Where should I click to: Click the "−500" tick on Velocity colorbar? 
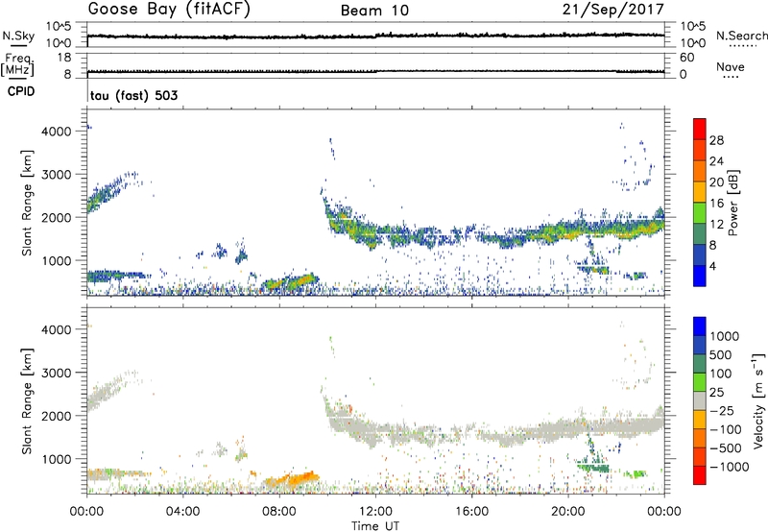(728, 447)
